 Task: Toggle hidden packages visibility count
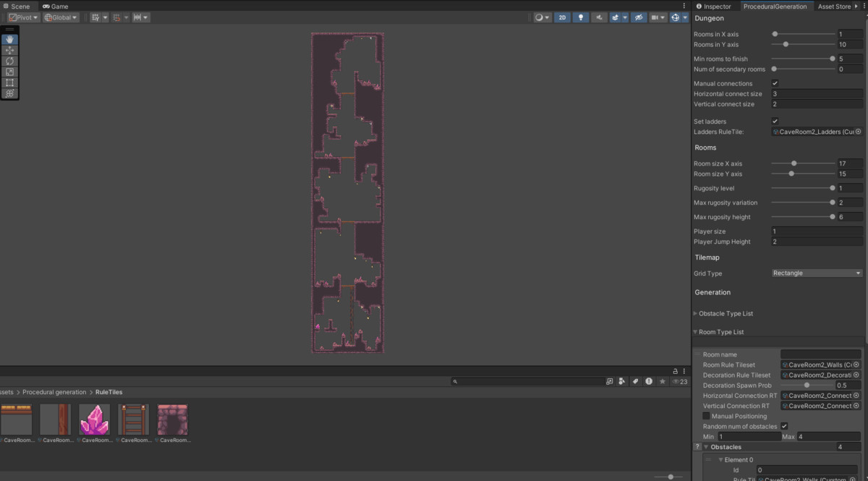[x=680, y=381]
